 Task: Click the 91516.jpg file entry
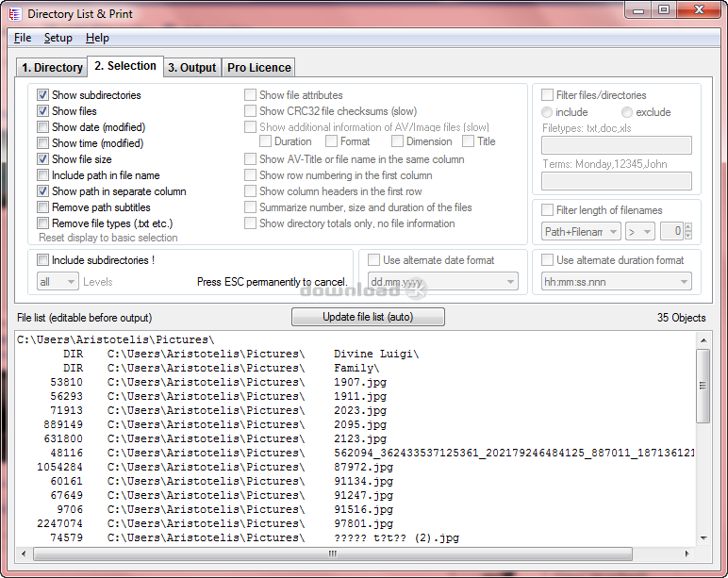(364, 509)
